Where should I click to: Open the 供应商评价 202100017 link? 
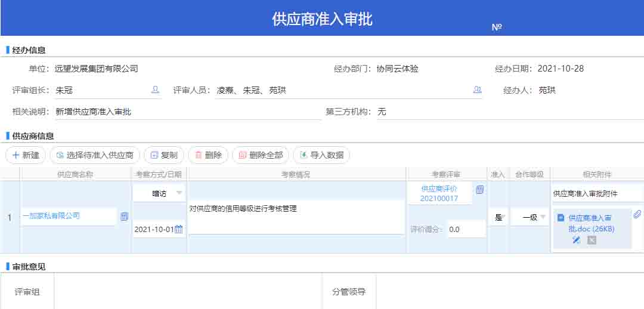tap(439, 193)
